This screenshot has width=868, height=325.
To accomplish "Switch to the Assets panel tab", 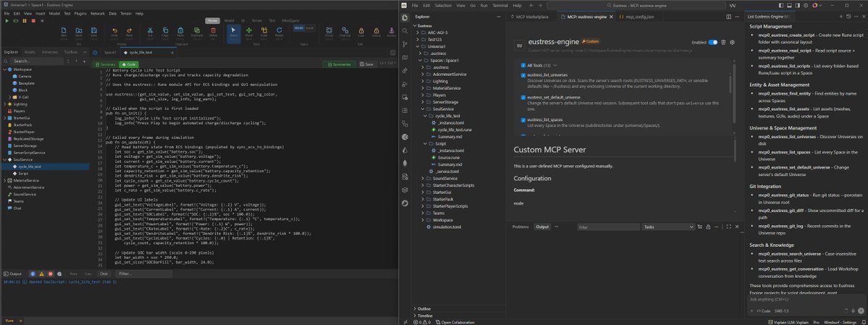I will 30,52.
